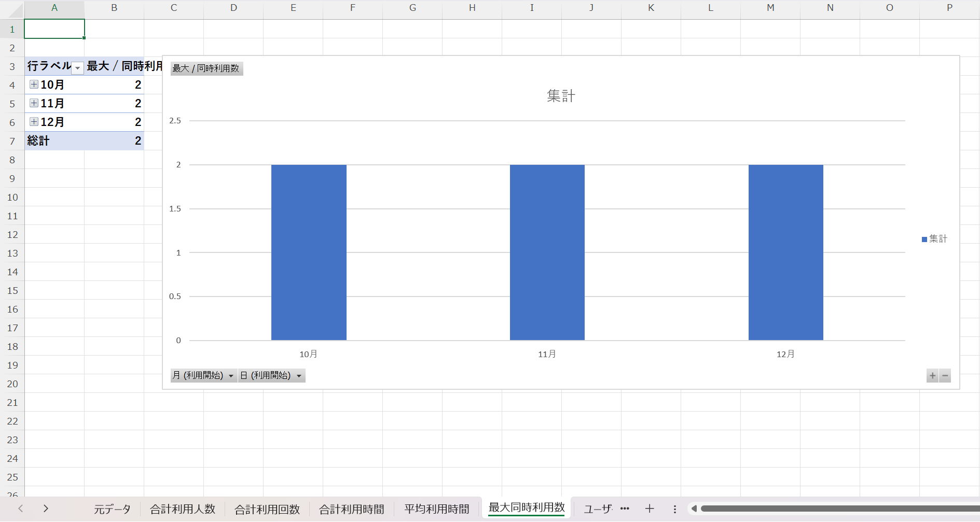
Task: Add a new sheet with plus icon
Action: pyautogui.click(x=650, y=509)
